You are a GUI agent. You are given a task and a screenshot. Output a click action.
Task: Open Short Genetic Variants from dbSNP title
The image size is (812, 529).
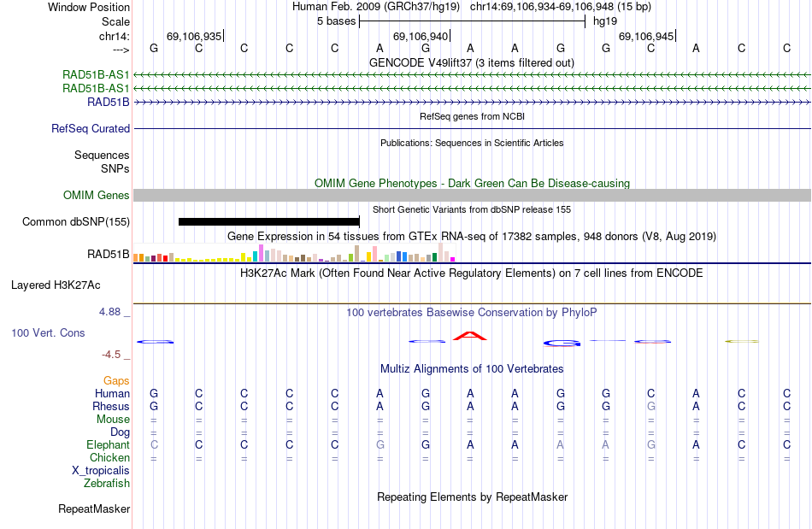(472, 209)
